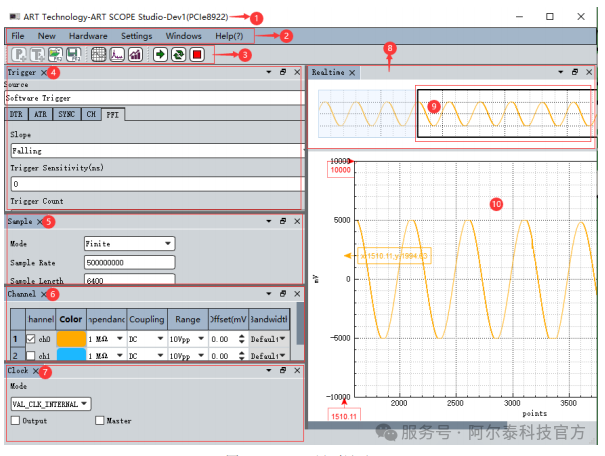Image resolution: width=605 pixels, height=456 pixels.
Task: Tick the Master checkbox in Clock
Action: pyautogui.click(x=99, y=421)
